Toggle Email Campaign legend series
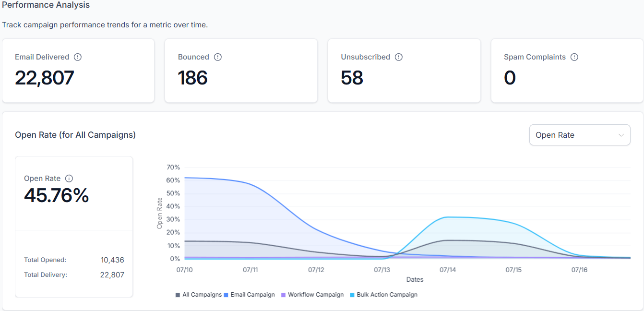 250,295
